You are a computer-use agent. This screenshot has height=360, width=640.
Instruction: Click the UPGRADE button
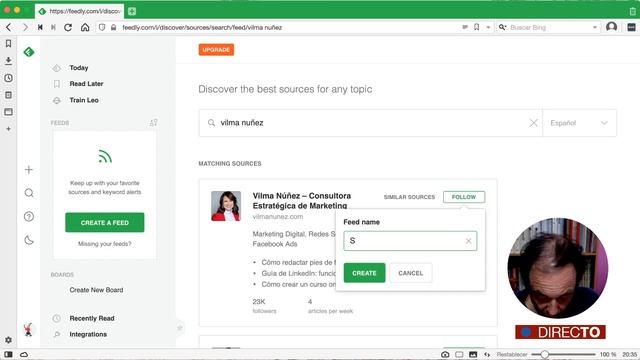[x=216, y=50]
